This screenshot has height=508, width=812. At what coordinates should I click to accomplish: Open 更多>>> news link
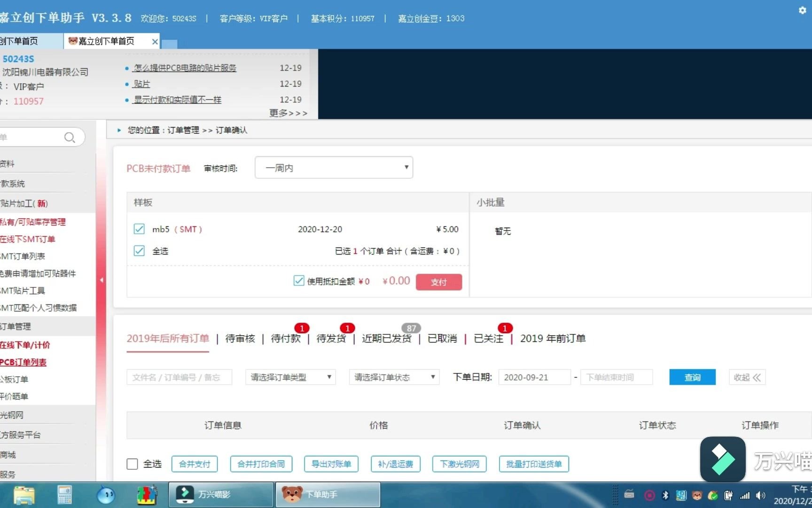(289, 113)
